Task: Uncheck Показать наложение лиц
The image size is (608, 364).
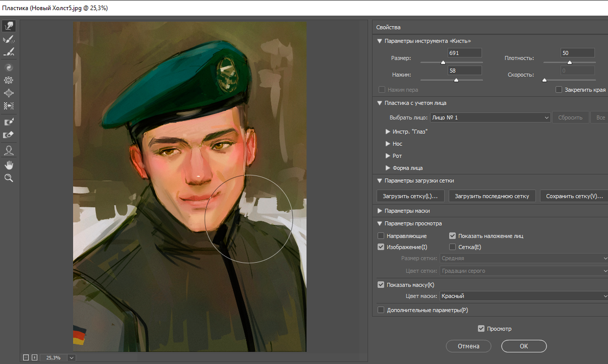Action: (452, 236)
